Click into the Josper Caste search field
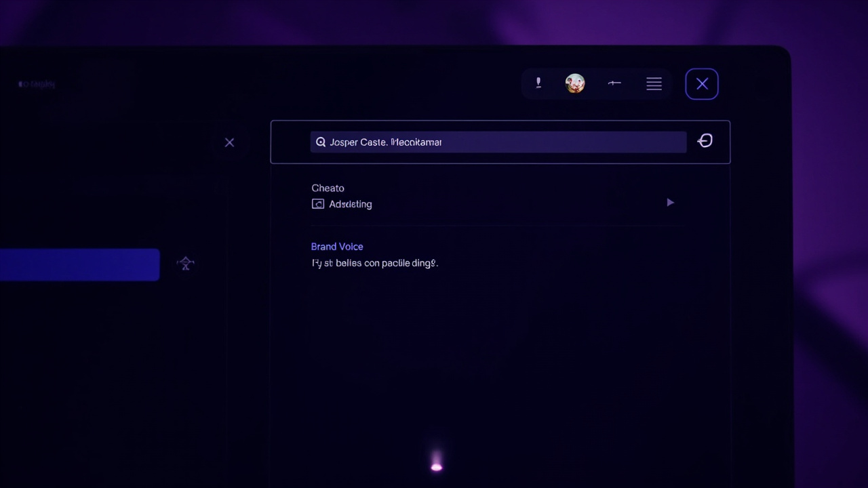Screen dimensions: 868x488 [x=498, y=142]
